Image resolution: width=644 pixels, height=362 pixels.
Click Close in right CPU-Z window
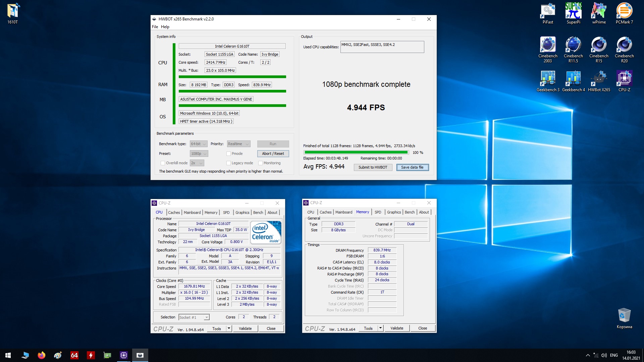pyautogui.click(x=423, y=328)
